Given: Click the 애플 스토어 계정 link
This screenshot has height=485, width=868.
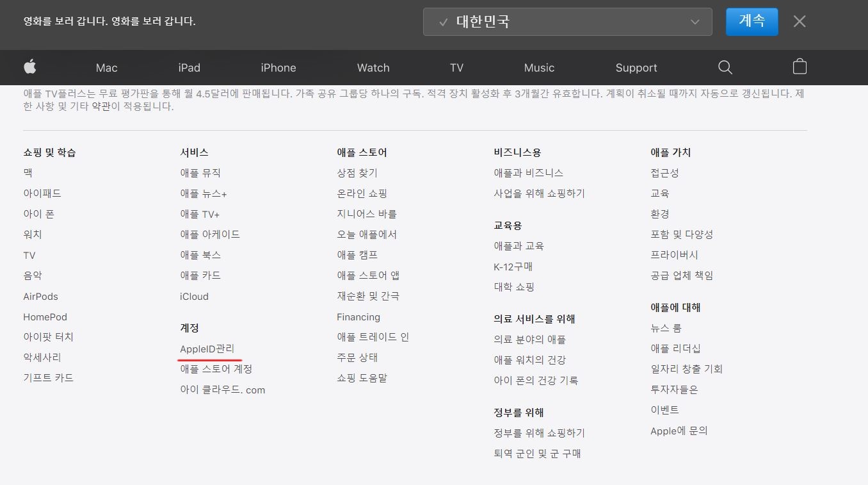Looking at the screenshot, I should 216,369.
